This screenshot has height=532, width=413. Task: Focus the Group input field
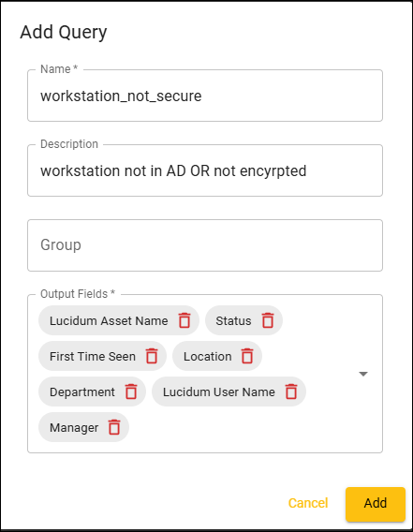tap(205, 245)
